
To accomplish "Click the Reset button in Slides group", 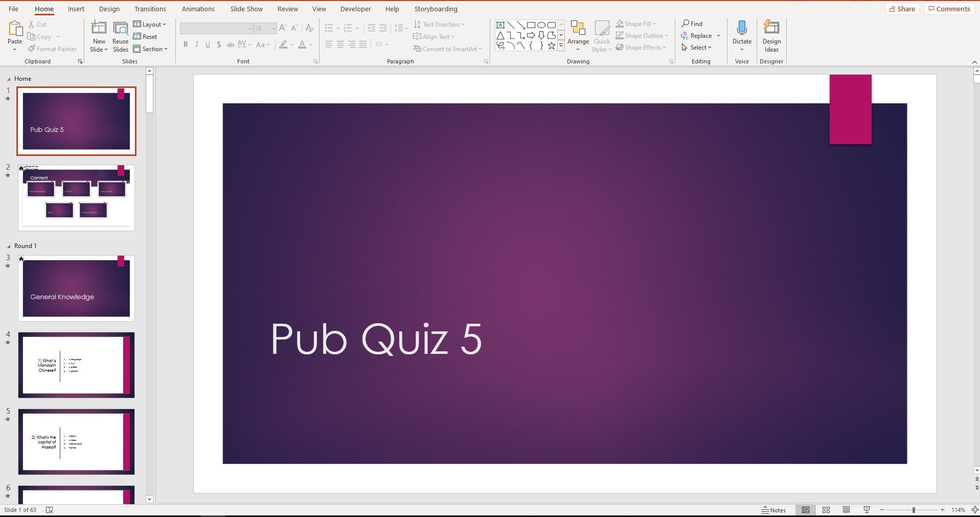I will (146, 36).
